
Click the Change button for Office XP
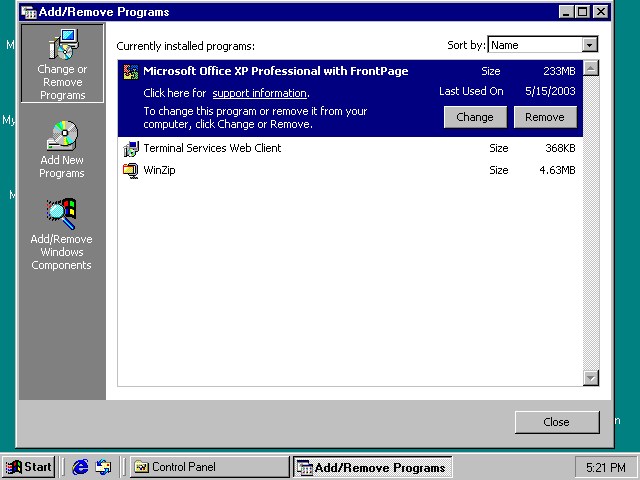[x=475, y=117]
